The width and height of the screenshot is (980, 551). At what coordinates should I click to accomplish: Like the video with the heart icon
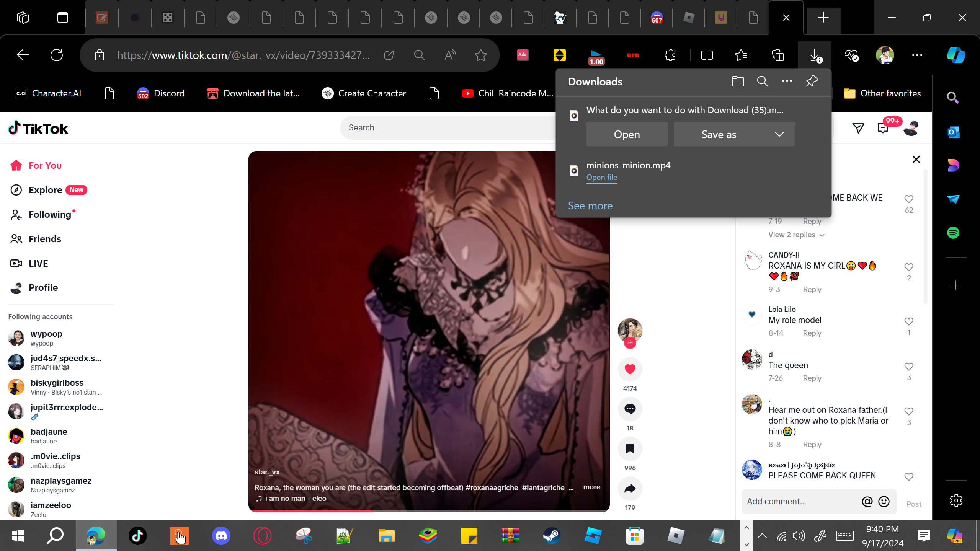coord(630,369)
